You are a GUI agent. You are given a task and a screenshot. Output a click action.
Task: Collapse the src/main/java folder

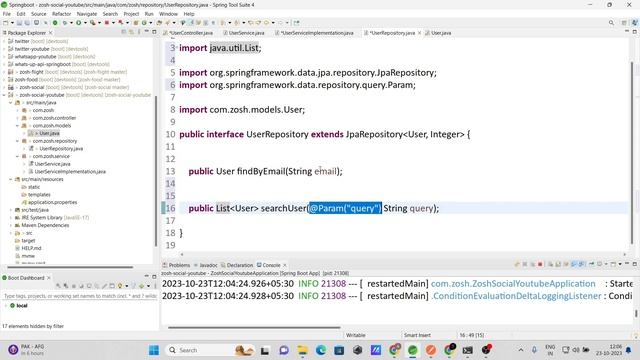coord(11,102)
